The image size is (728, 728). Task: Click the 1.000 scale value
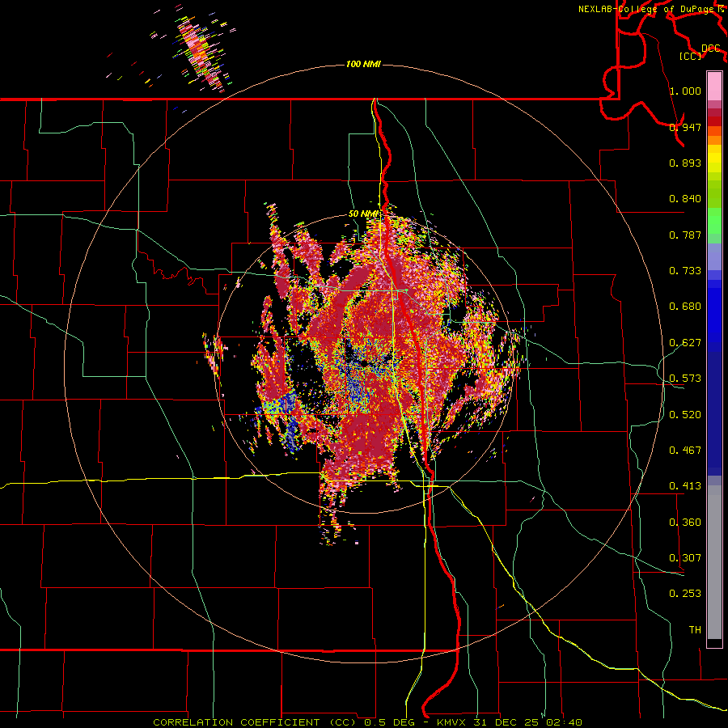(685, 91)
